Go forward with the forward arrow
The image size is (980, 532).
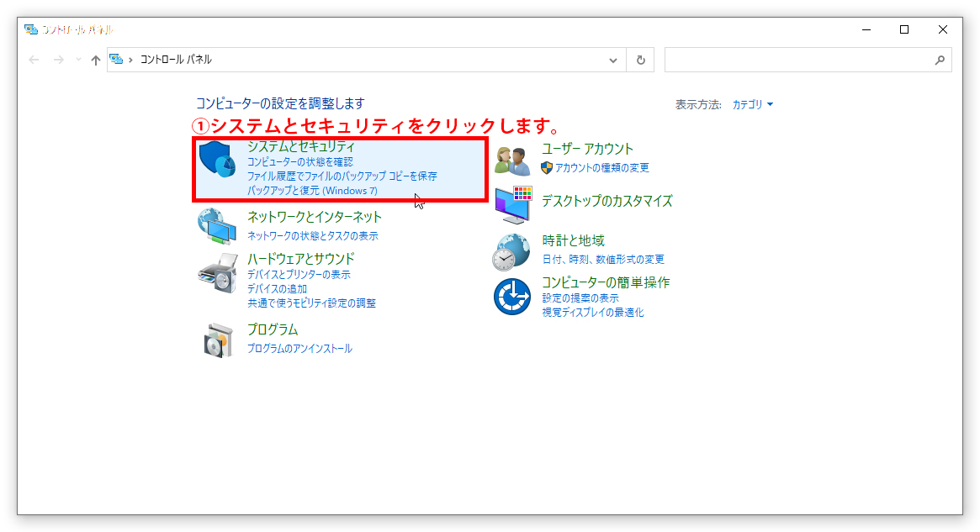pyautogui.click(x=58, y=60)
